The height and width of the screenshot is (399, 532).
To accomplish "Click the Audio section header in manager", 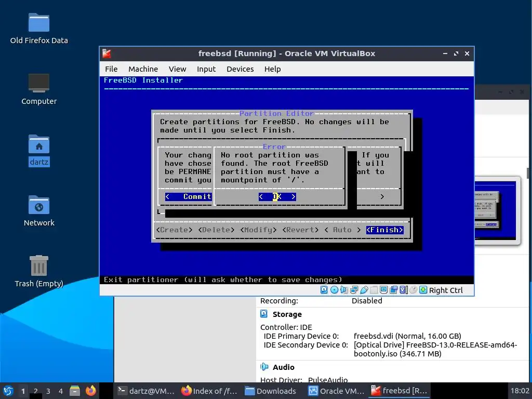I will [x=283, y=367].
